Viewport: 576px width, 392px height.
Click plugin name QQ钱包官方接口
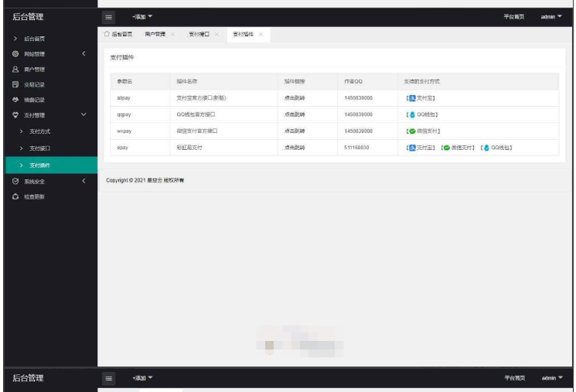(196, 114)
